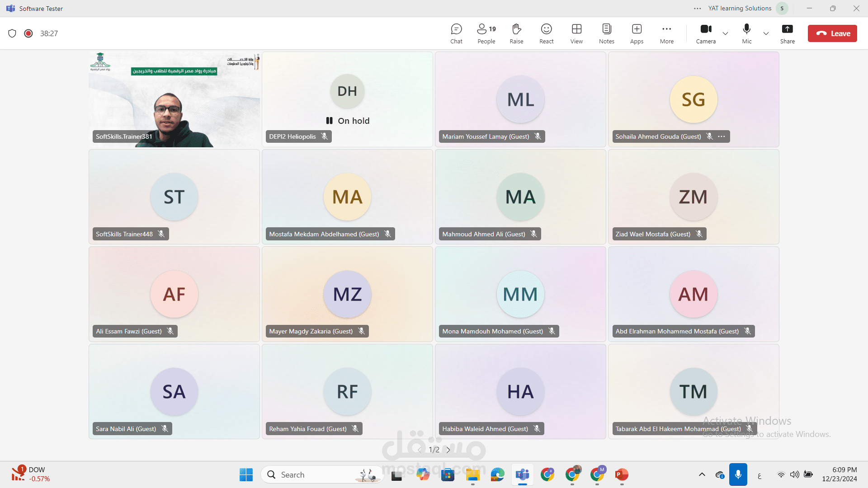This screenshot has height=488, width=868.
Task: Open the React emoji menu
Action: [546, 33]
